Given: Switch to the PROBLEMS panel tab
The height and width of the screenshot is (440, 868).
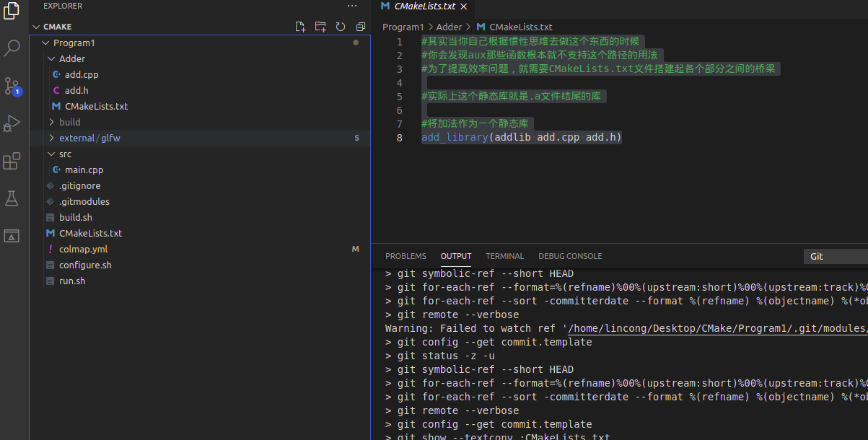Looking at the screenshot, I should 405,256.
